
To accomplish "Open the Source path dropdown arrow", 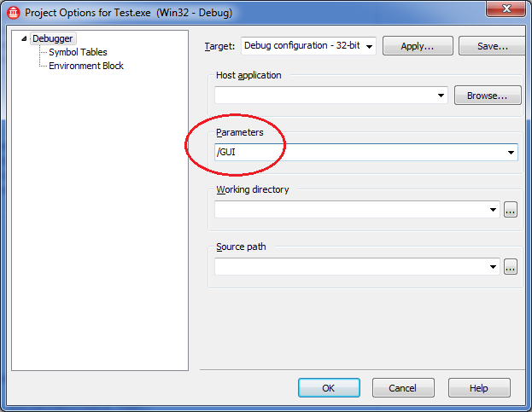I will (493, 267).
